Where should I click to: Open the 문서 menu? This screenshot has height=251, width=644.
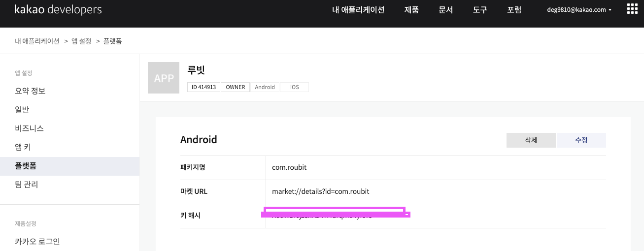445,10
